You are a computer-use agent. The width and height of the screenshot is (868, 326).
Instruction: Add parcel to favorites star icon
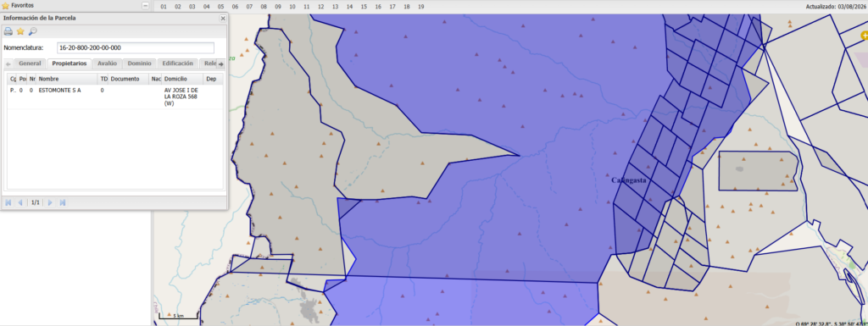coord(20,31)
